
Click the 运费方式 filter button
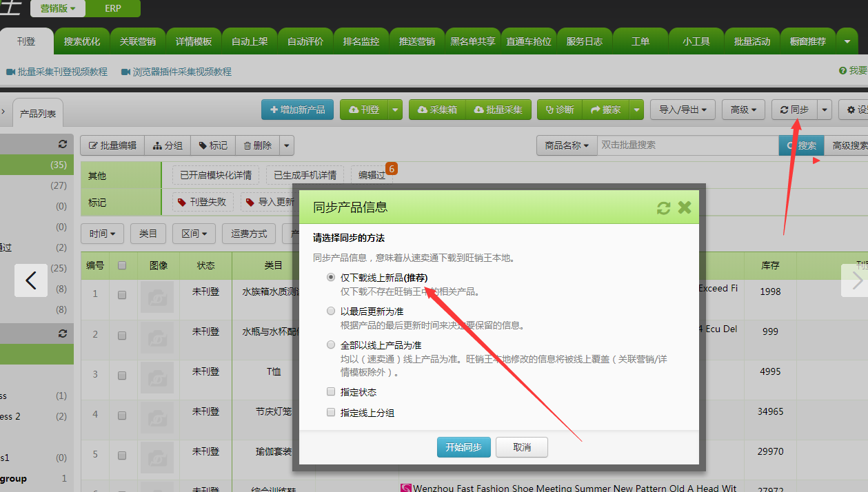249,234
